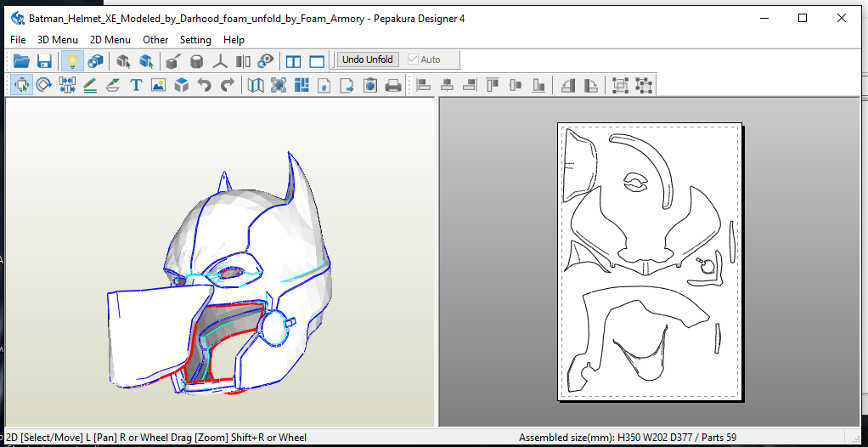
Task: Click the rotate counterclockwise 90 icon
Action: tap(568, 85)
